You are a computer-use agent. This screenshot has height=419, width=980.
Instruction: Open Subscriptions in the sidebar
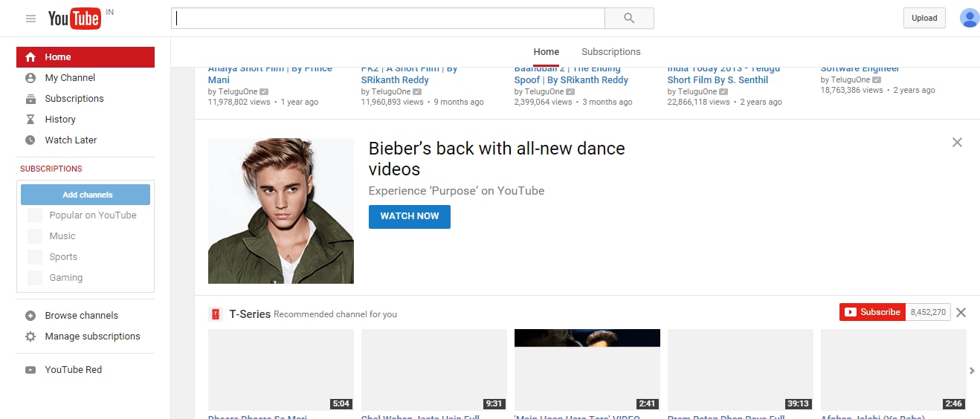(x=86, y=99)
